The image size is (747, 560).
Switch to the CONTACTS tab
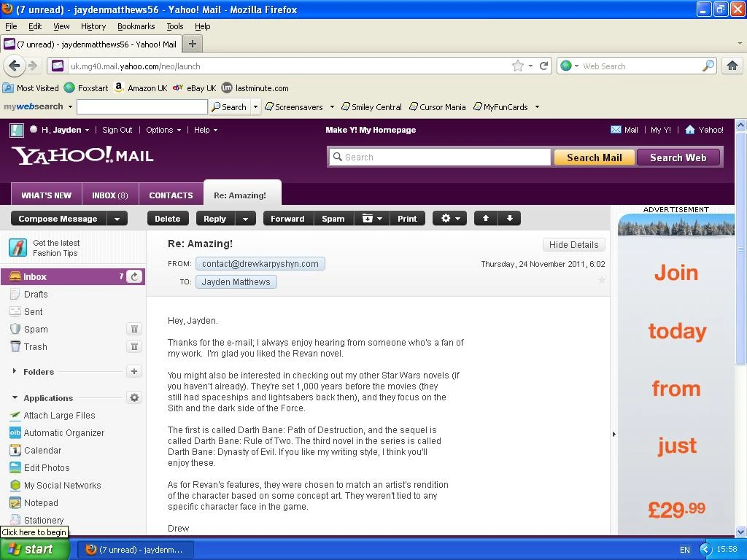coord(171,195)
